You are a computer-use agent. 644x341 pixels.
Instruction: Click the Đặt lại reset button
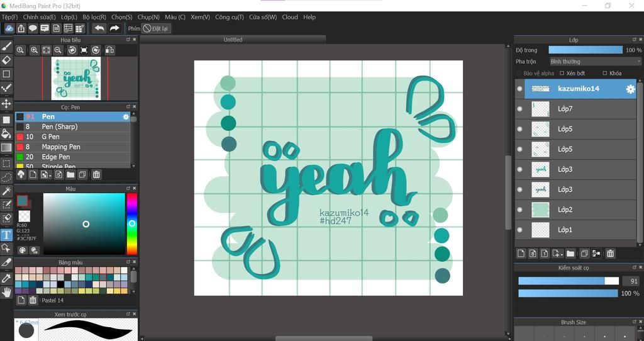click(x=155, y=28)
